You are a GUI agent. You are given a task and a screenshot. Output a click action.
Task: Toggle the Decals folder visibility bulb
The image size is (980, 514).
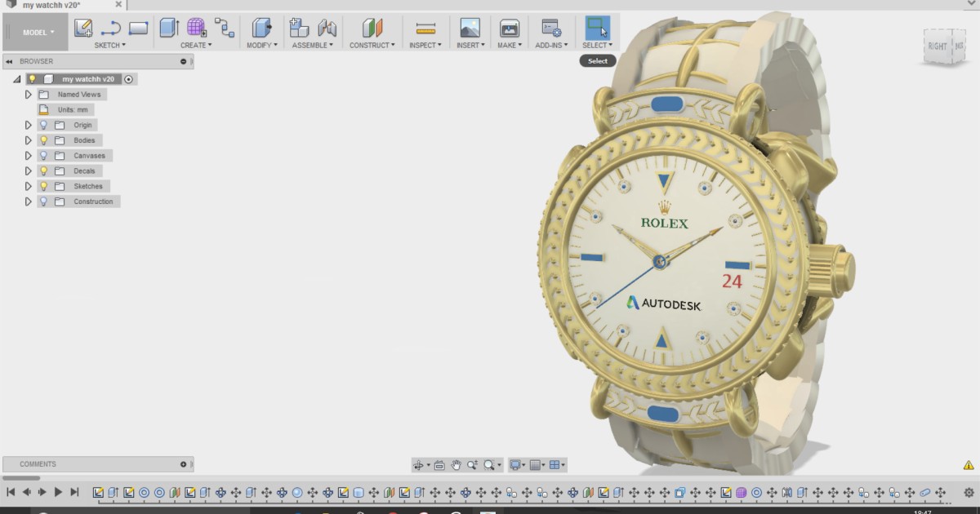43,171
